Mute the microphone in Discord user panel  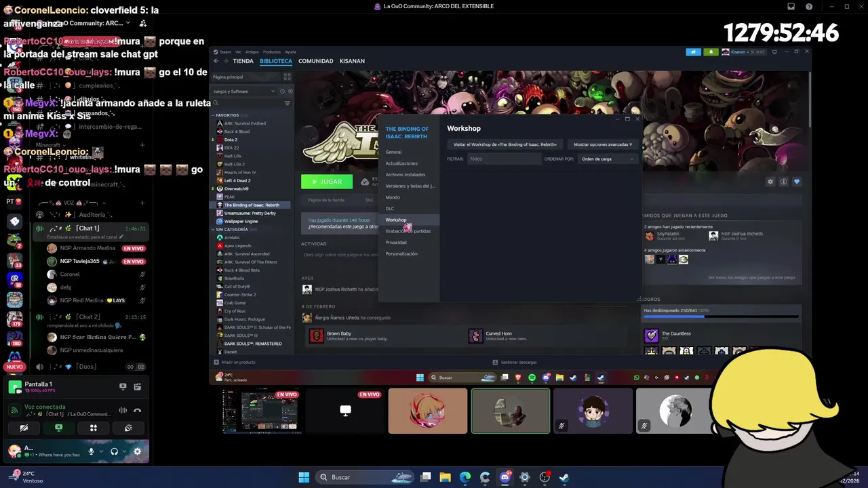91,451
